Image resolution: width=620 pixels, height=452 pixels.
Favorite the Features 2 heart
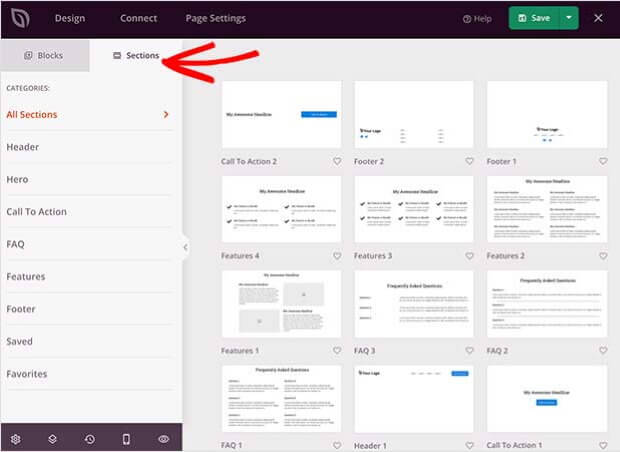click(x=603, y=256)
